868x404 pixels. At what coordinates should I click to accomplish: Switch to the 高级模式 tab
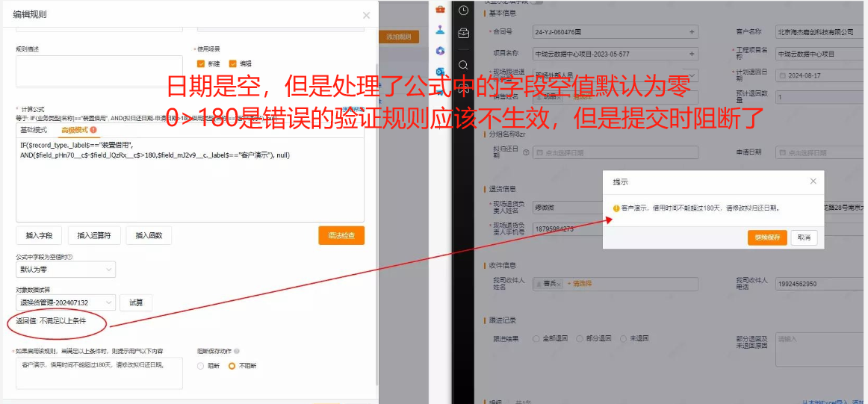(x=75, y=130)
